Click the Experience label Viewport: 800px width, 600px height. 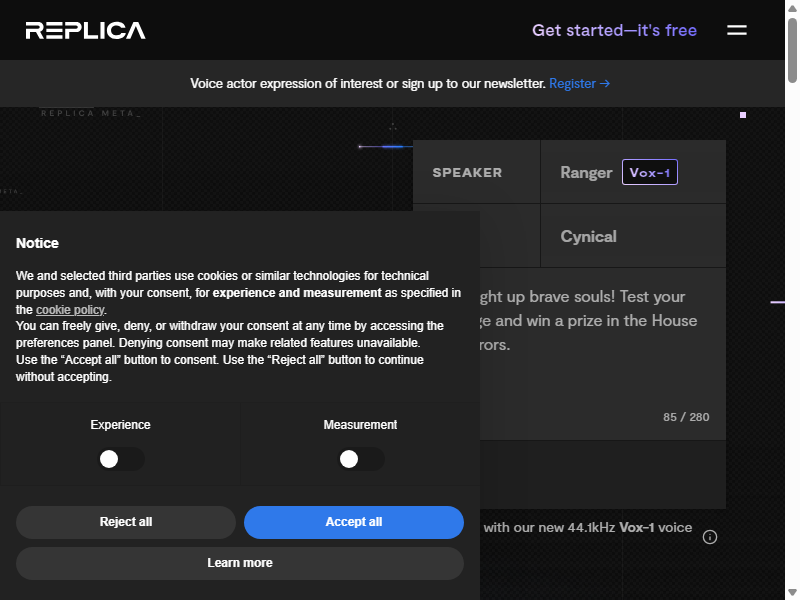[120, 424]
